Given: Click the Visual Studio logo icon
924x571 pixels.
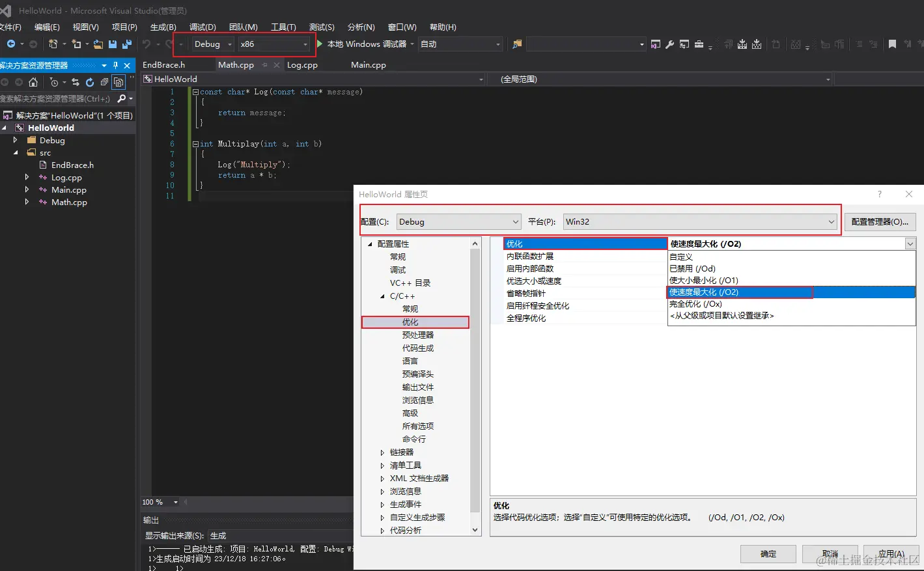Looking at the screenshot, I should tap(6, 10).
